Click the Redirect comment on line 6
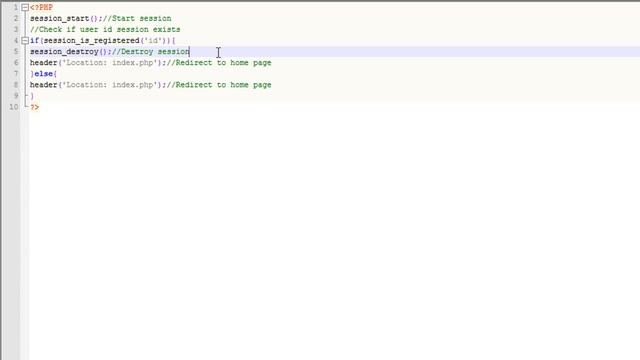640x360 pixels. [219, 62]
